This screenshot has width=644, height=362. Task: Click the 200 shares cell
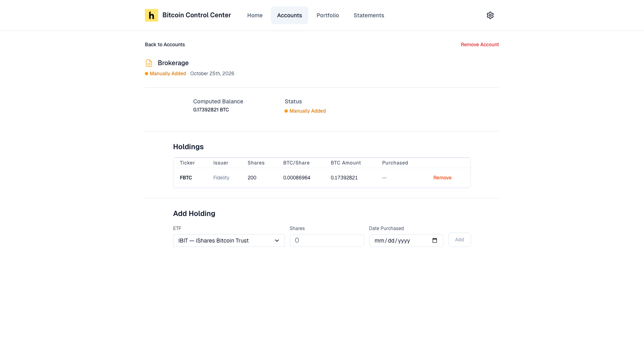point(252,178)
